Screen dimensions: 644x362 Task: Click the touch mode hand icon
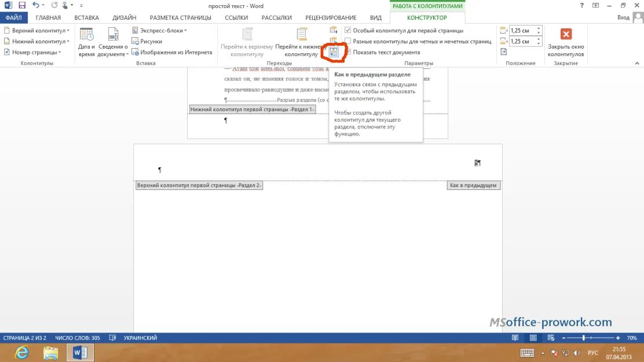(65, 5)
